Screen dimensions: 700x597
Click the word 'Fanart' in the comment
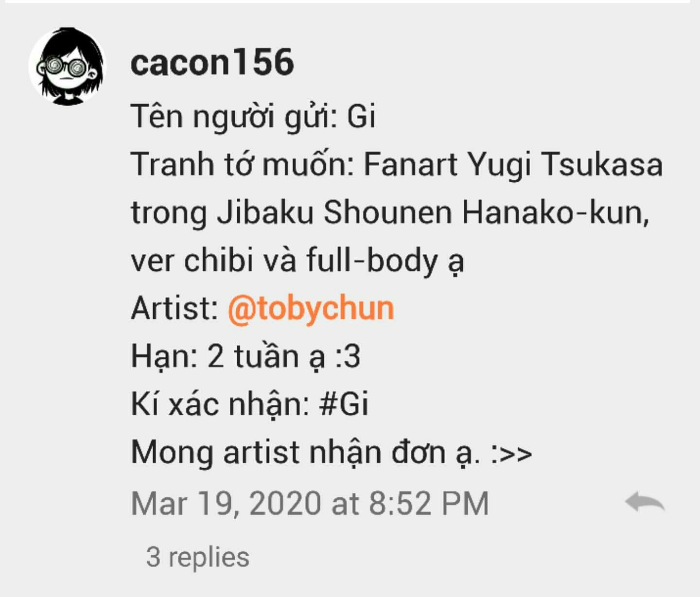(x=411, y=164)
